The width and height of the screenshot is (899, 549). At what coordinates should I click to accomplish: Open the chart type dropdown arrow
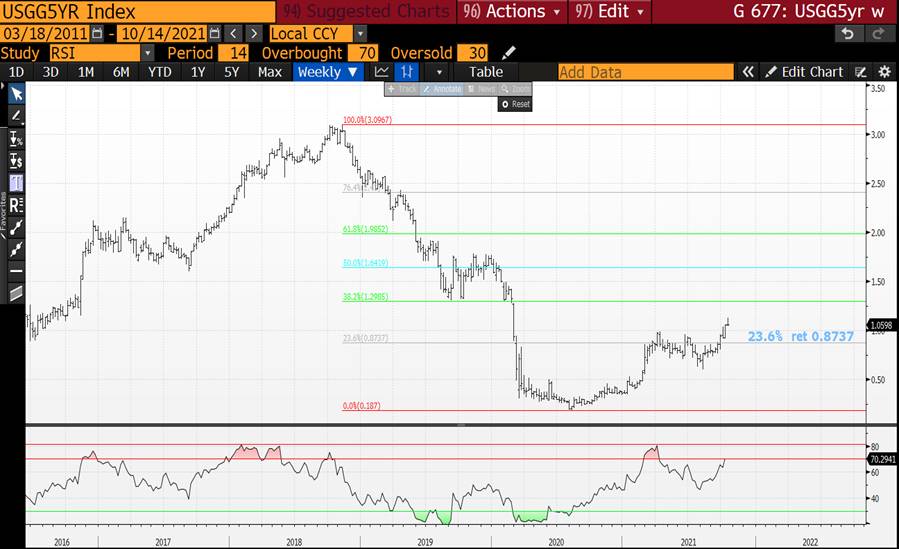click(439, 72)
